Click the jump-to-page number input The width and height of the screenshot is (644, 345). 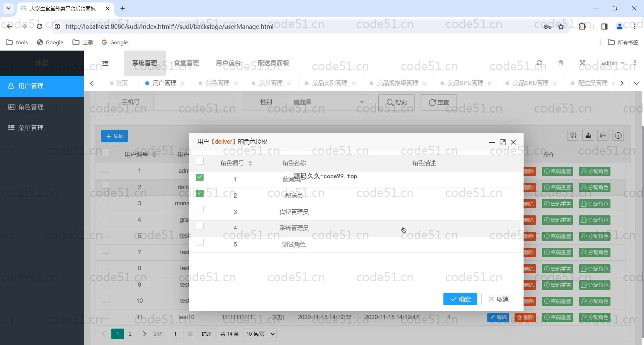coord(175,334)
